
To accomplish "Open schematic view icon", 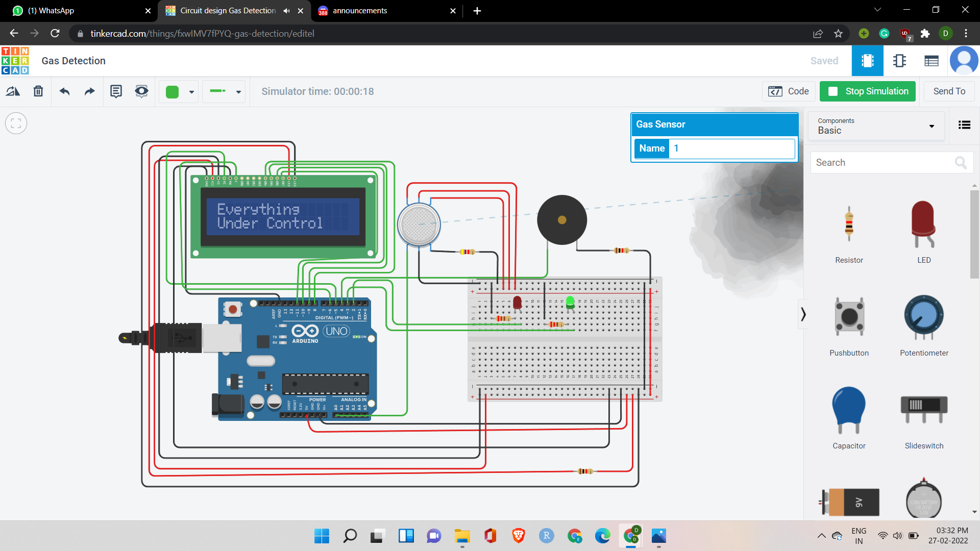I will click(x=899, y=61).
